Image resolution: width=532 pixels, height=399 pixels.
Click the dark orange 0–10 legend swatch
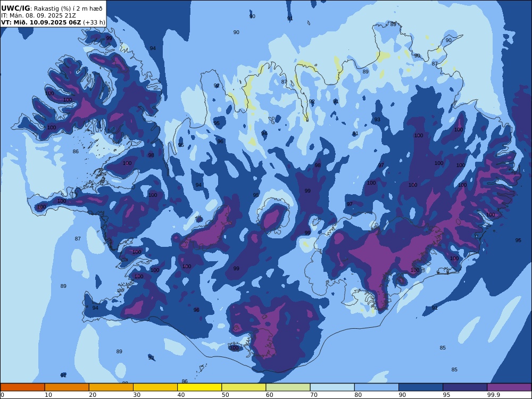pos(22,387)
